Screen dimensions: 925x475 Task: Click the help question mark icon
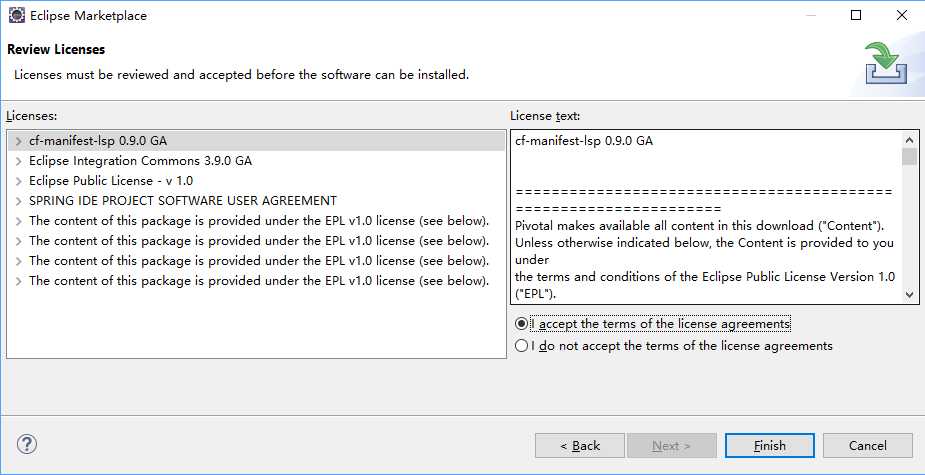27,444
